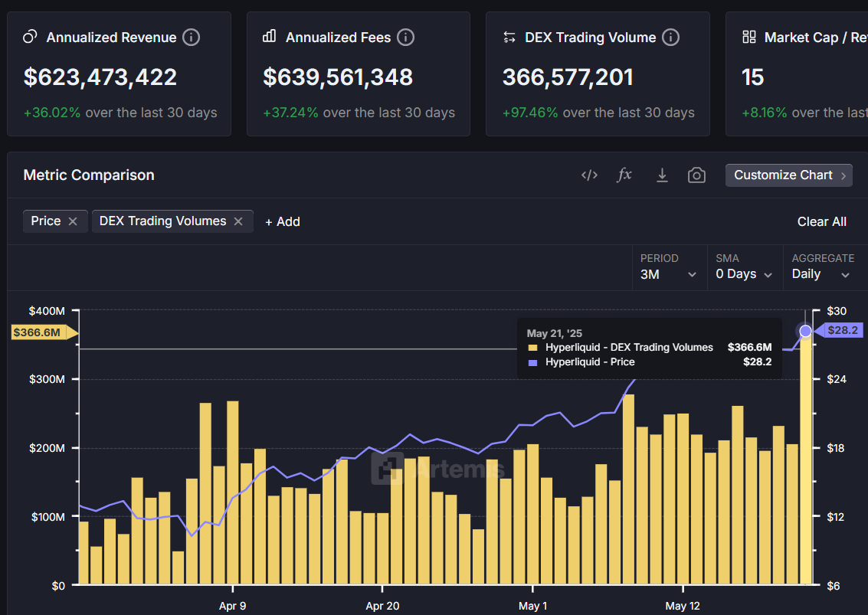Click the $200M y-axis label

pos(47,448)
